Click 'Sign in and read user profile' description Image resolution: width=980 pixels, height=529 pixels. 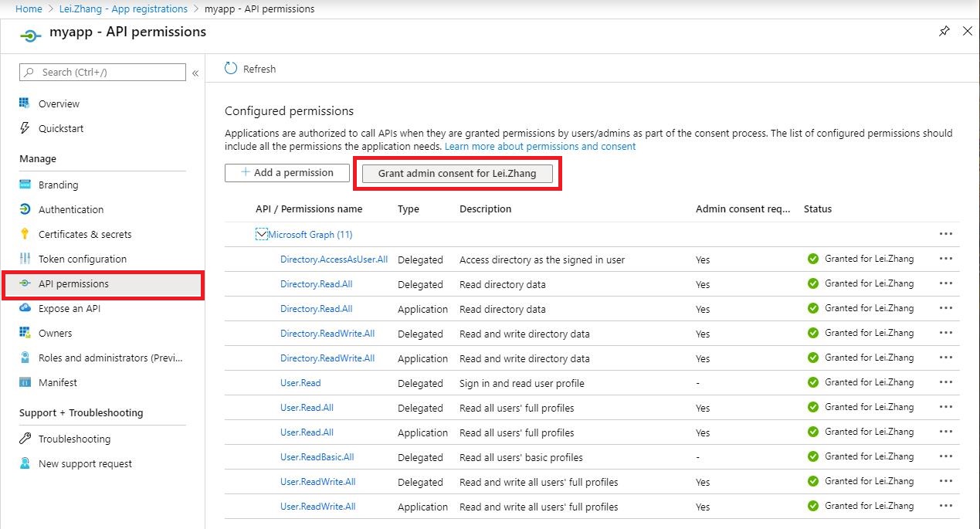(522, 383)
